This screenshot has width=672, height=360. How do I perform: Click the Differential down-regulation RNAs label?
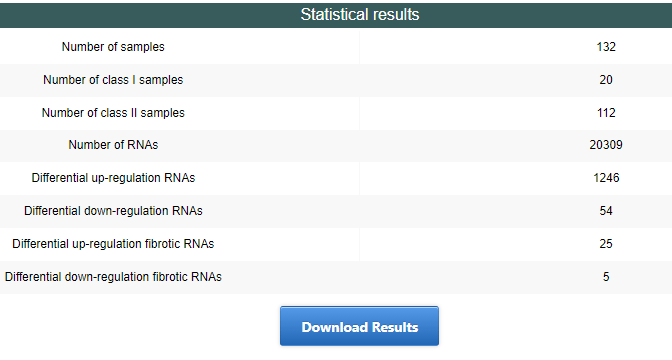113,211
